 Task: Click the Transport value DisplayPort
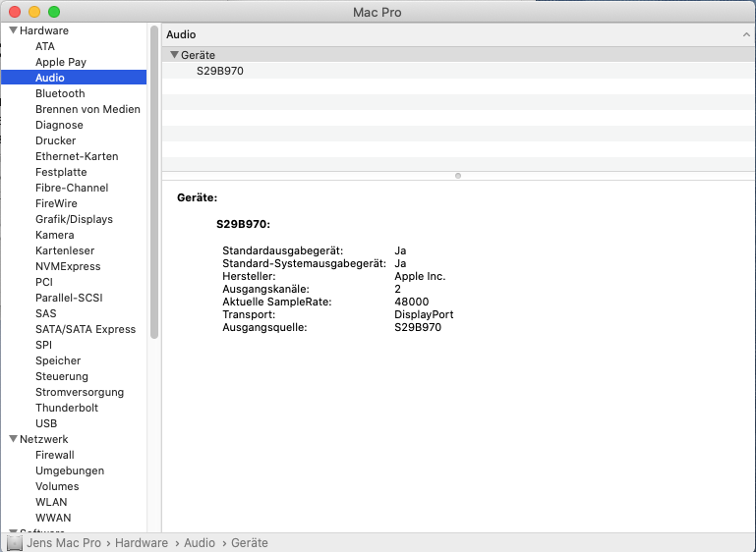pos(424,314)
